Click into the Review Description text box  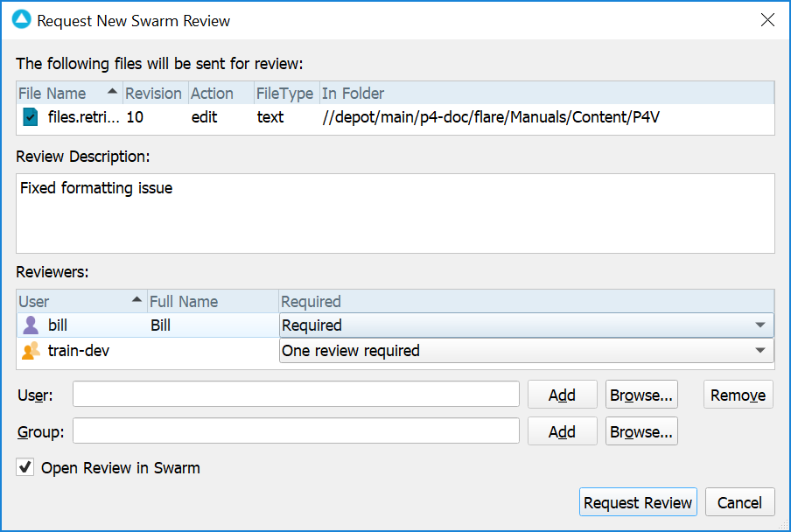(395, 213)
